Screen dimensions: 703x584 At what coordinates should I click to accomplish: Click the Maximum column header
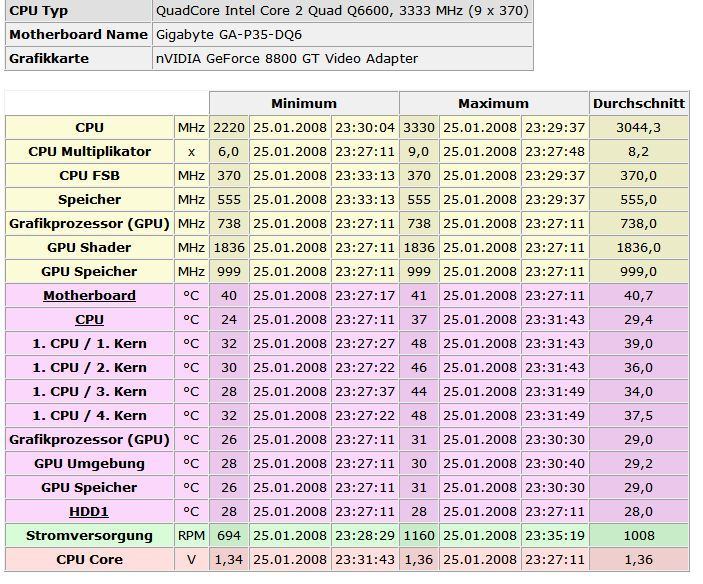click(493, 104)
